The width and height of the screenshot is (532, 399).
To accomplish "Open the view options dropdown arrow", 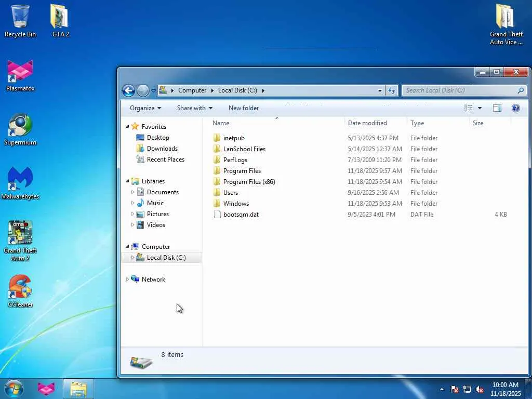I will point(480,108).
